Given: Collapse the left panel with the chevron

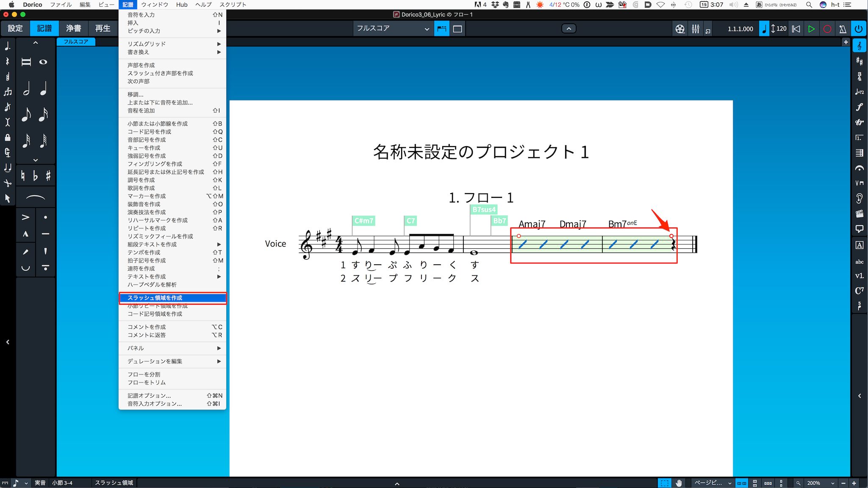Looking at the screenshot, I should 8,342.
